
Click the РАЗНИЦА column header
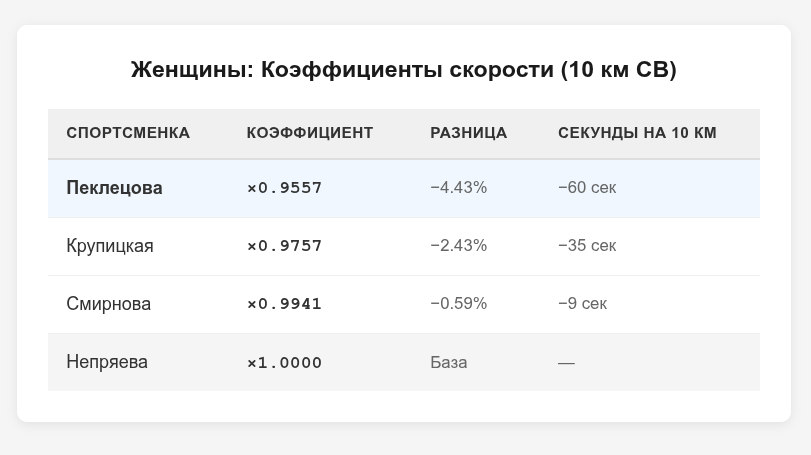(x=469, y=133)
